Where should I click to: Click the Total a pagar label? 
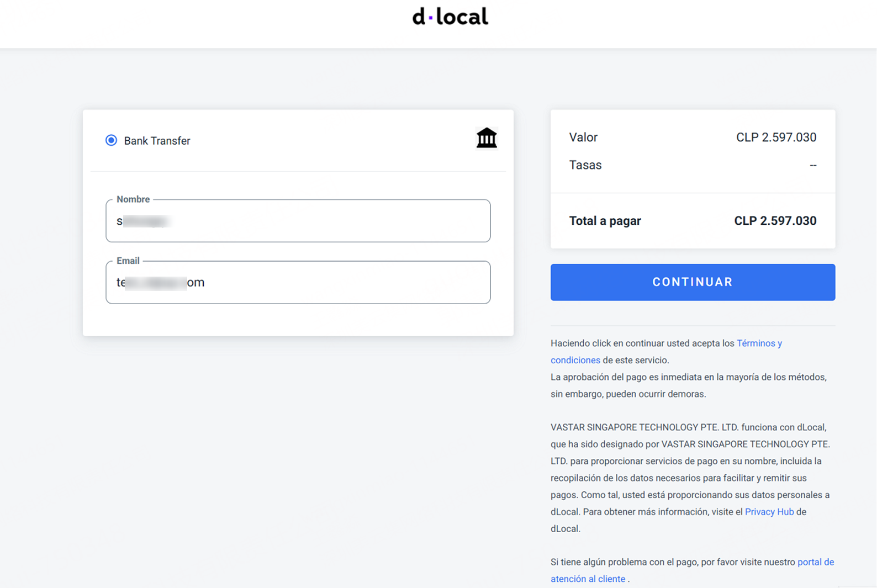[x=605, y=221]
